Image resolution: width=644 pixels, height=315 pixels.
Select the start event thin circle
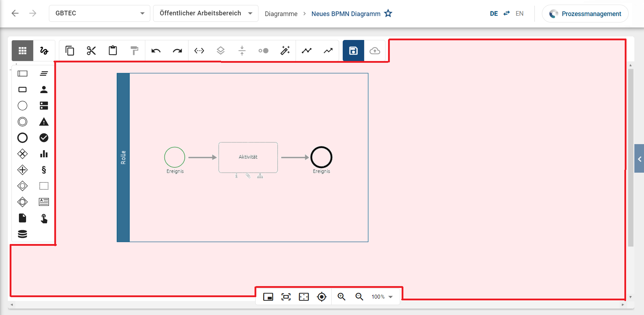point(22,106)
